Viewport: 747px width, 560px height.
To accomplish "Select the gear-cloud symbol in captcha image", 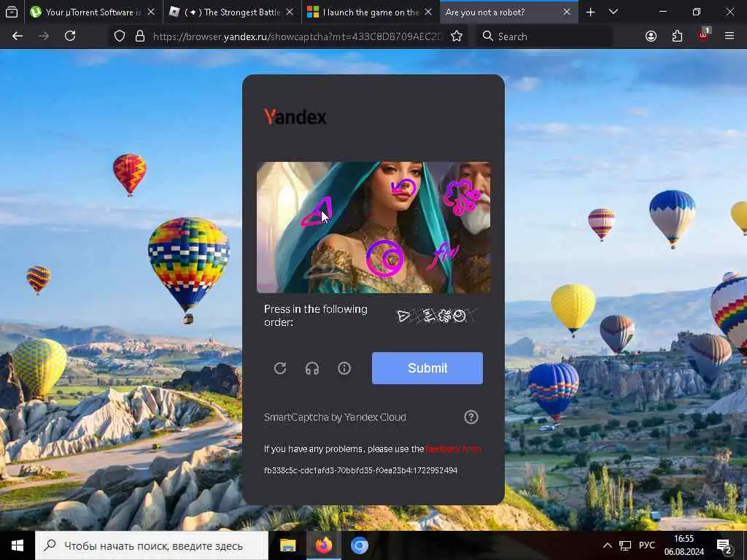I will [461, 197].
